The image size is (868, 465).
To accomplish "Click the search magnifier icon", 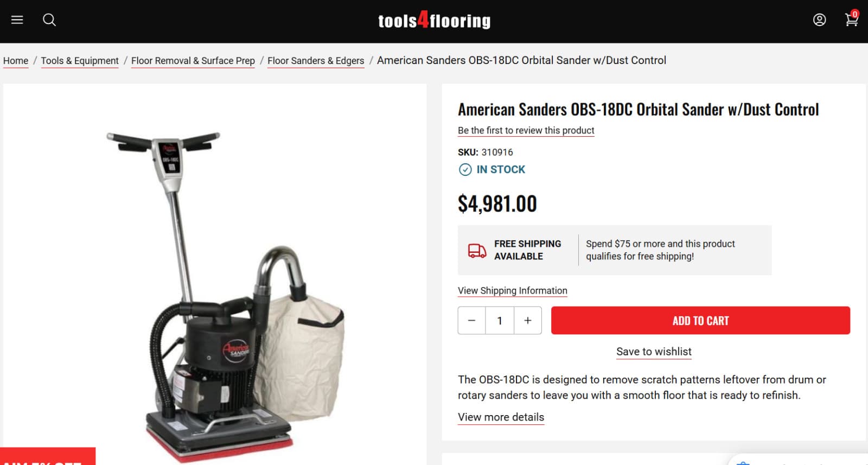I will (x=49, y=20).
